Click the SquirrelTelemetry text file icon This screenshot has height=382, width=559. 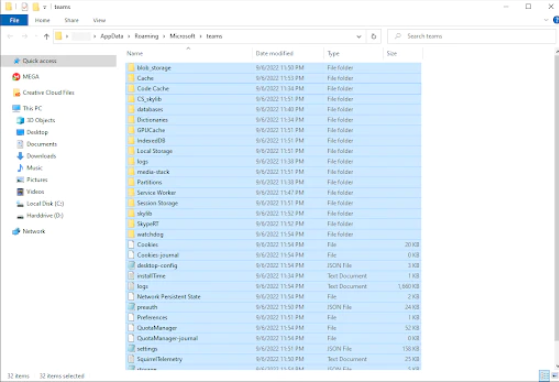[x=131, y=359]
